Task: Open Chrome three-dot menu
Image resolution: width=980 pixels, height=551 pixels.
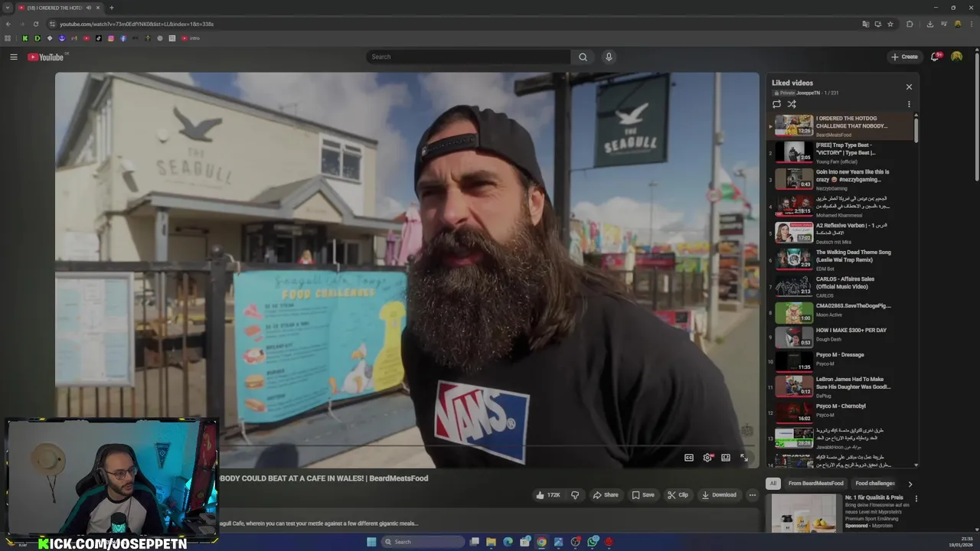Action: pos(971,24)
